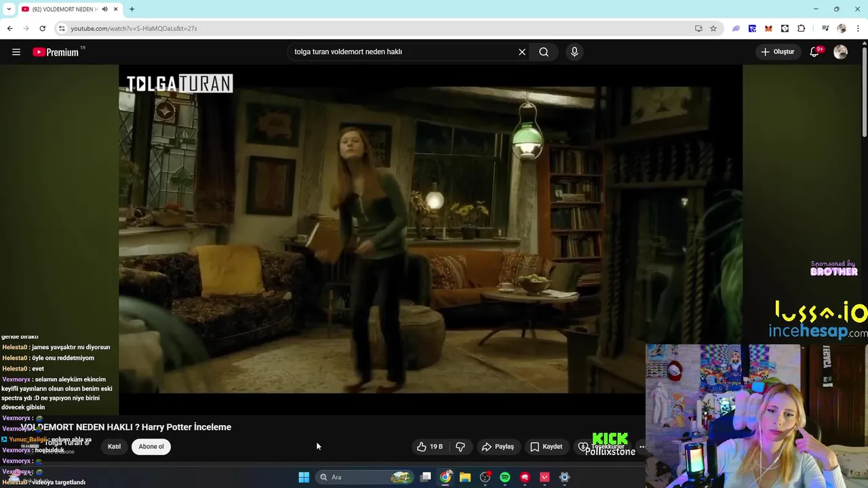This screenshot has height=488, width=868.
Task: Open the black-and-white square extension icon
Action: tap(785, 28)
